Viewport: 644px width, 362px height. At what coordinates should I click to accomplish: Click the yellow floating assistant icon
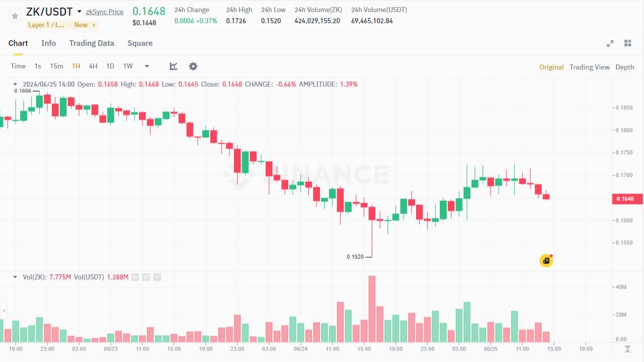point(546,261)
